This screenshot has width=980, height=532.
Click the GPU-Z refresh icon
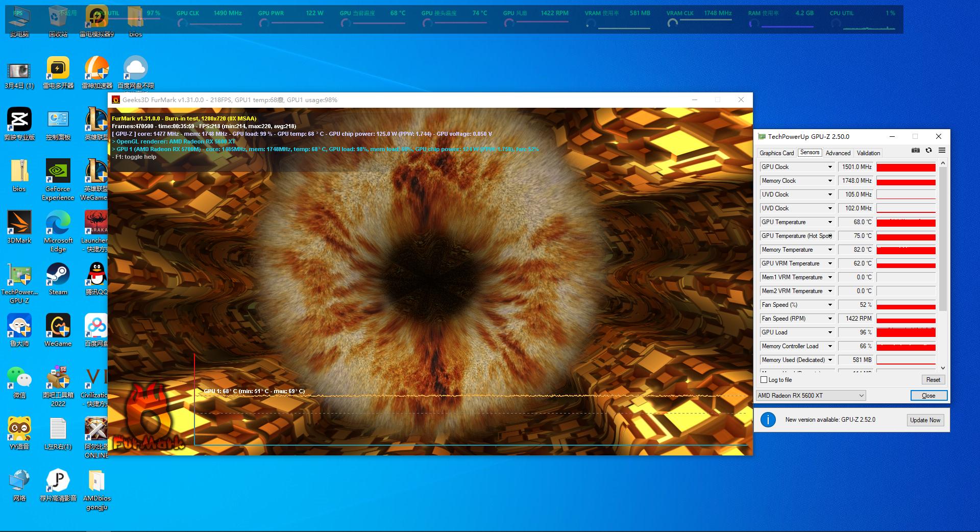coord(928,151)
